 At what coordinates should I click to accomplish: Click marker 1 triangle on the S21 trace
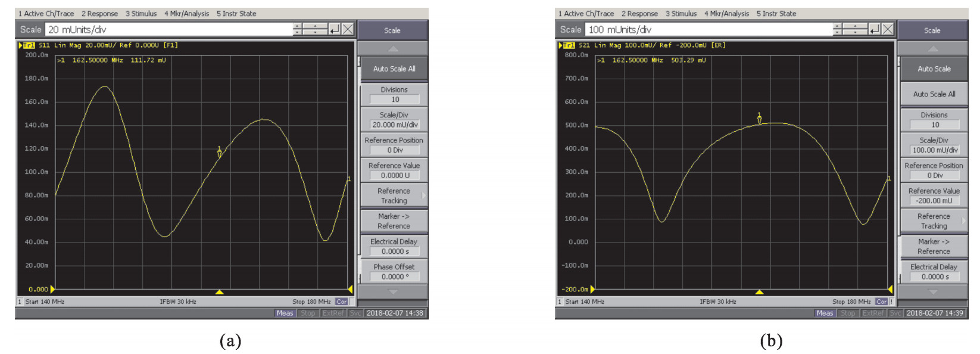pyautogui.click(x=759, y=119)
